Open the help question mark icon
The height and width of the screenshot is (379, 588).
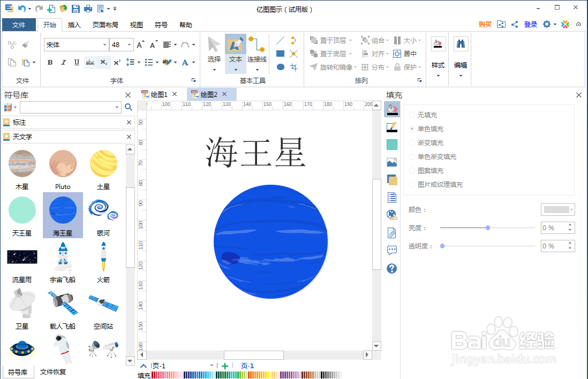392,268
